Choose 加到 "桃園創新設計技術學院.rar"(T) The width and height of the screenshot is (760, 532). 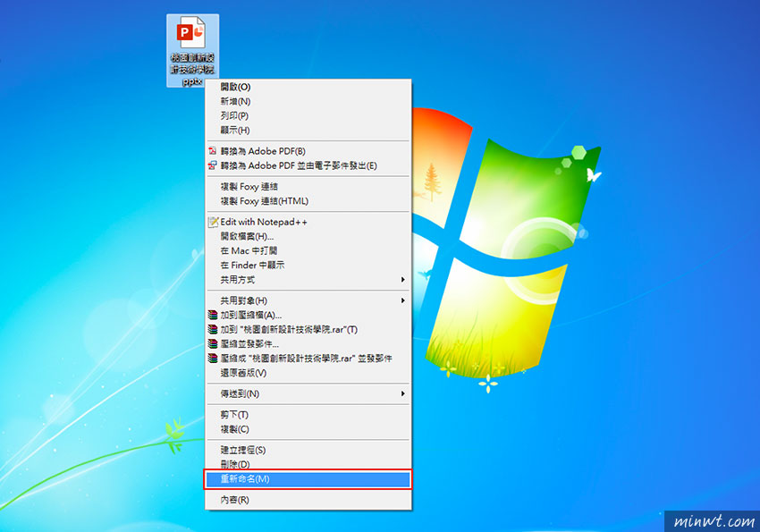click(308, 329)
